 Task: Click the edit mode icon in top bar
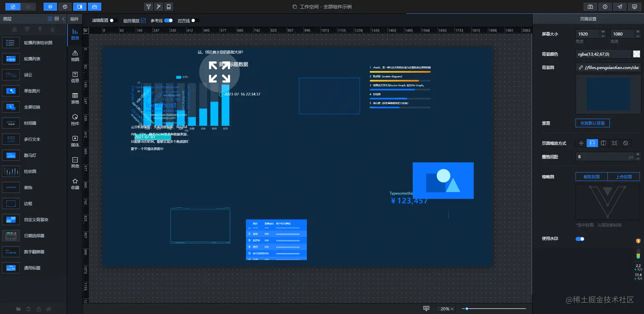[13, 7]
